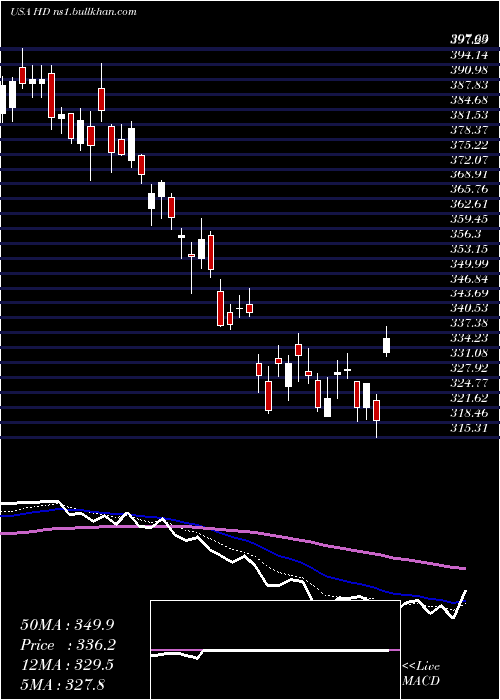500x700 pixels.
Task: Click the '5MA : 327.8' readout
Action: pos(62,684)
